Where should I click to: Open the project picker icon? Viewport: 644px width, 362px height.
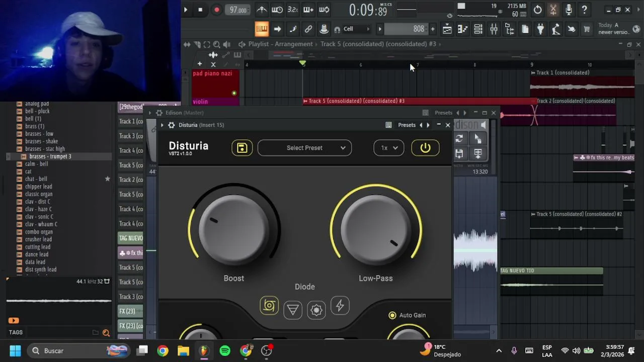525,29
